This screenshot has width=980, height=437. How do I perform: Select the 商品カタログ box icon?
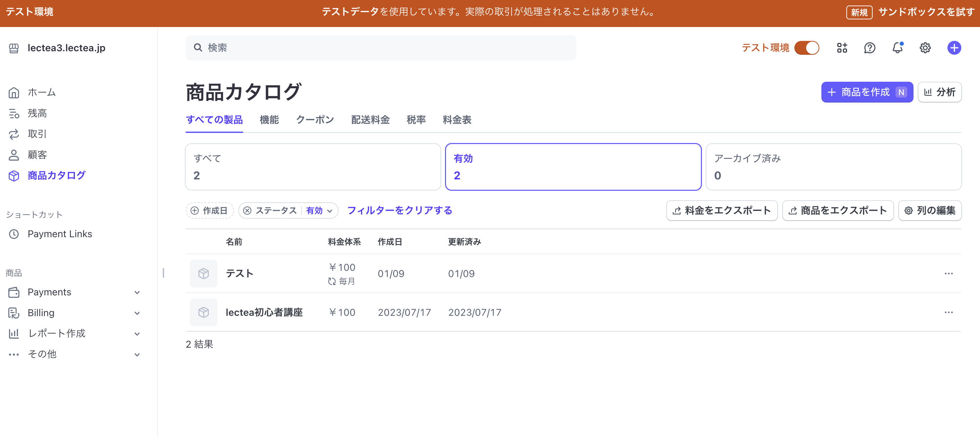coord(14,176)
